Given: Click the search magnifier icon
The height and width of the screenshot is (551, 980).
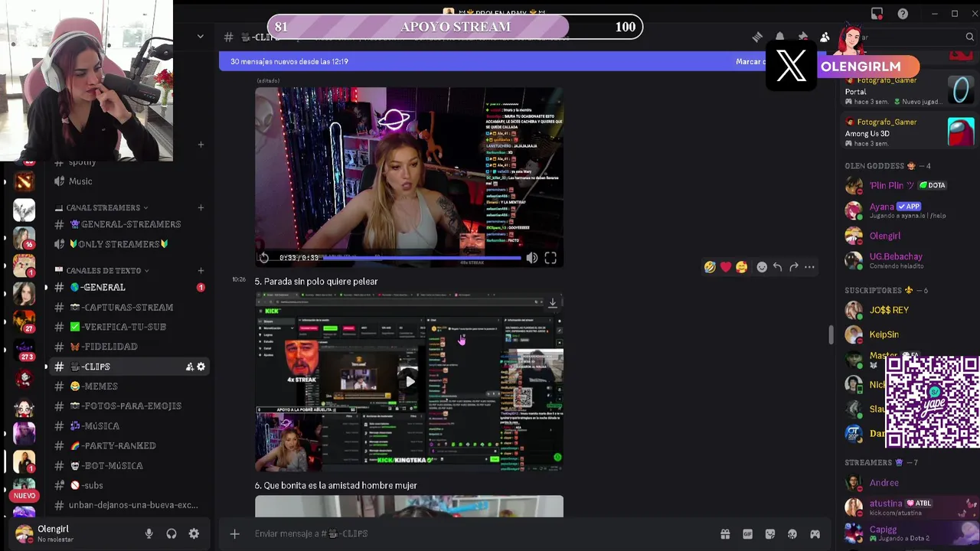Looking at the screenshot, I should [969, 37].
